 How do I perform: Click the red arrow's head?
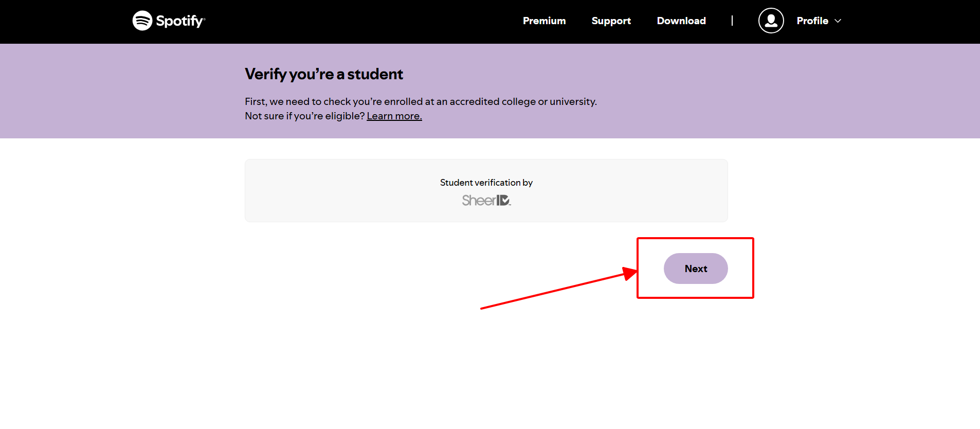tap(630, 273)
